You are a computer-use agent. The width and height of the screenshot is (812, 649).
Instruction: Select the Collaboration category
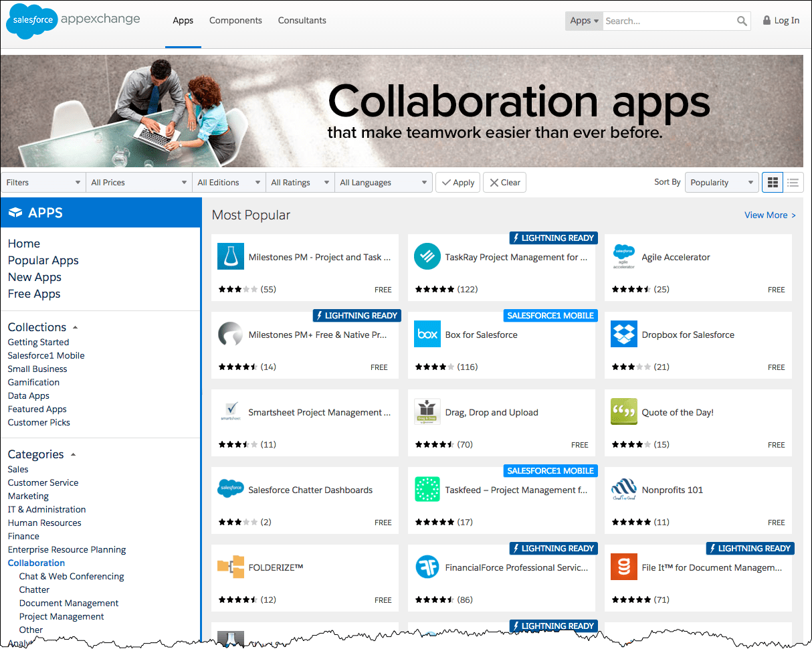[x=37, y=563]
